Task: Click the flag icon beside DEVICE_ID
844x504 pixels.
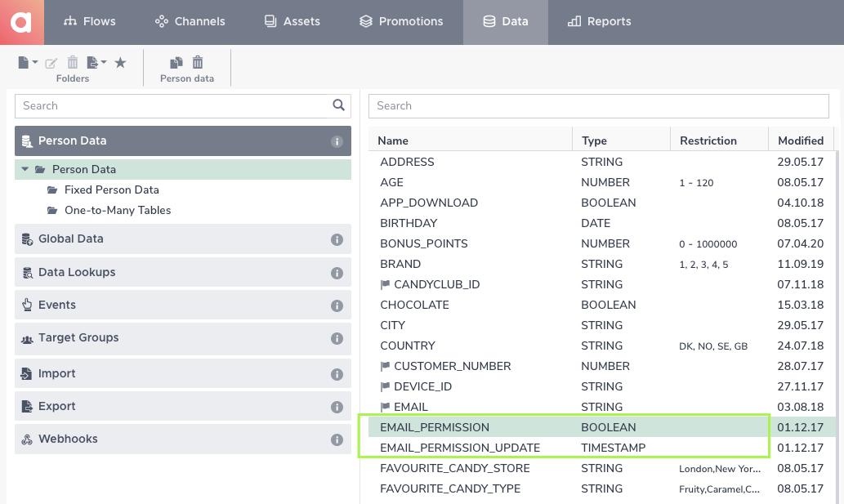Action: click(x=385, y=386)
